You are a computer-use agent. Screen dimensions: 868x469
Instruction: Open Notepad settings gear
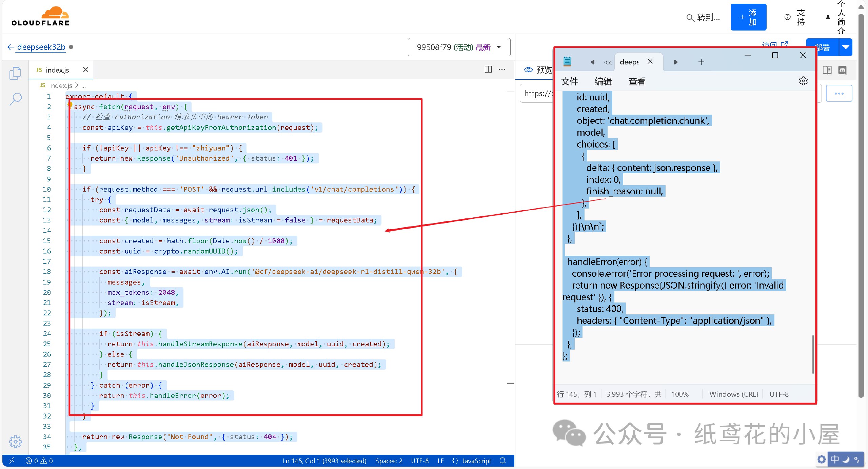pos(803,81)
